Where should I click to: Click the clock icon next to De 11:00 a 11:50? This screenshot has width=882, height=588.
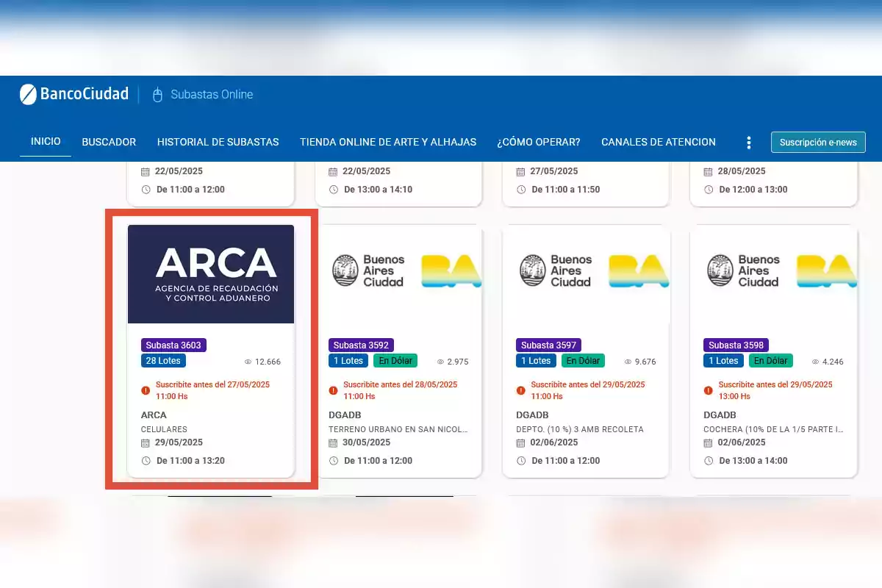(521, 190)
